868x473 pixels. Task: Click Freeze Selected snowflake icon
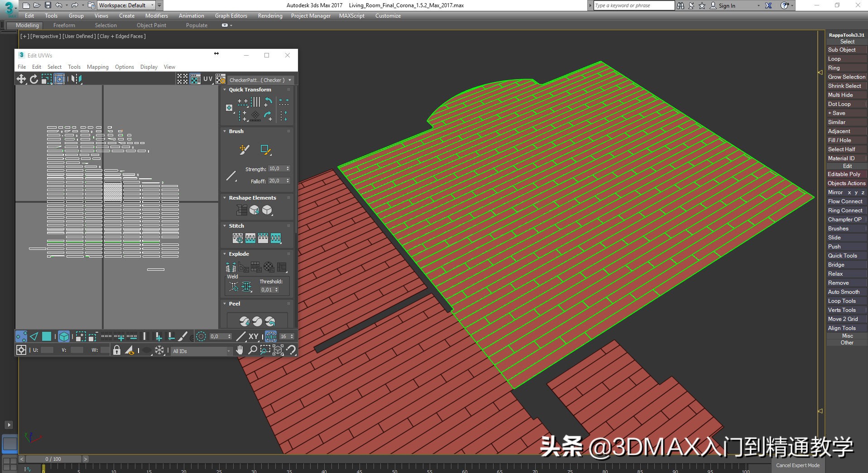(x=159, y=350)
